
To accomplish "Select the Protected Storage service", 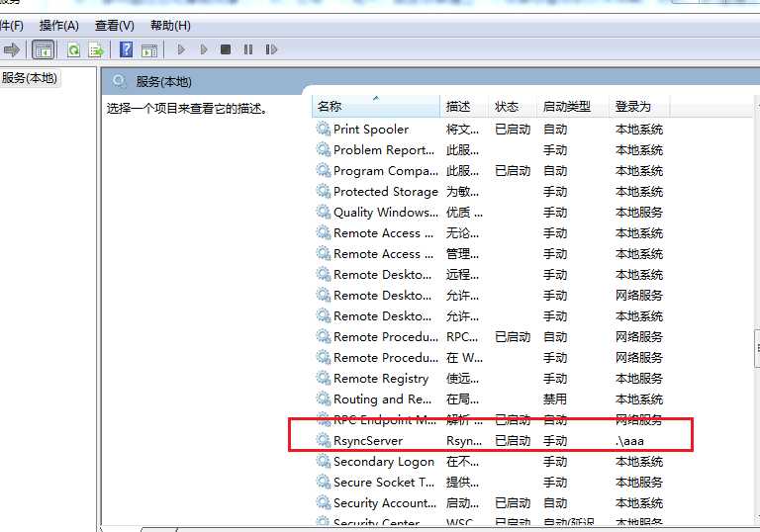I will (x=490, y=192).
